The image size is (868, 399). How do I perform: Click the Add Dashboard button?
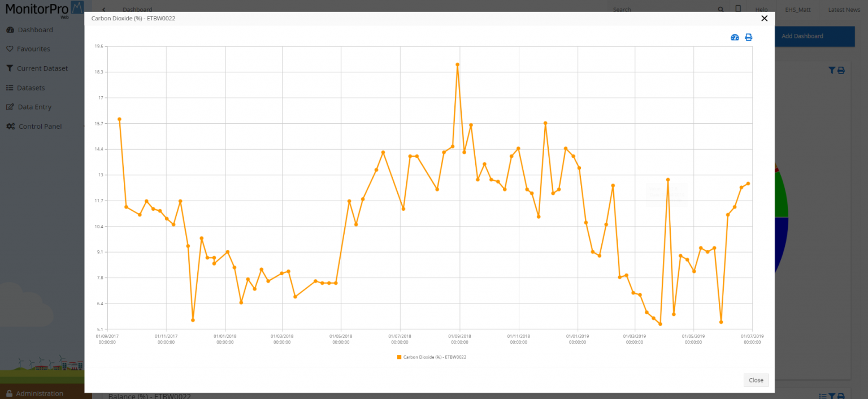[x=802, y=36]
